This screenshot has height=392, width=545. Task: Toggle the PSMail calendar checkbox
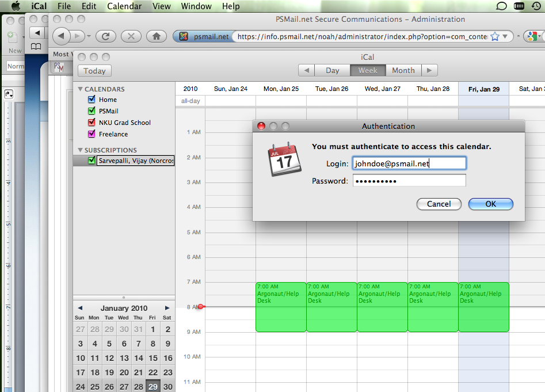point(92,111)
